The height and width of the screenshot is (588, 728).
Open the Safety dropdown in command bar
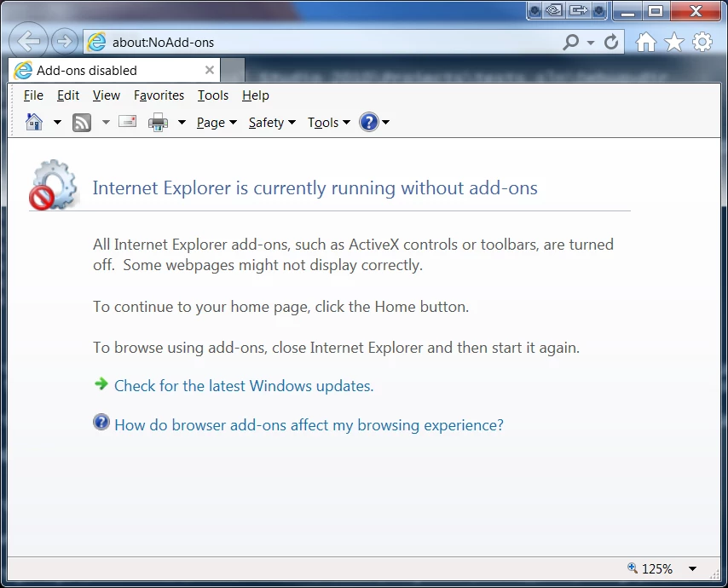(272, 123)
